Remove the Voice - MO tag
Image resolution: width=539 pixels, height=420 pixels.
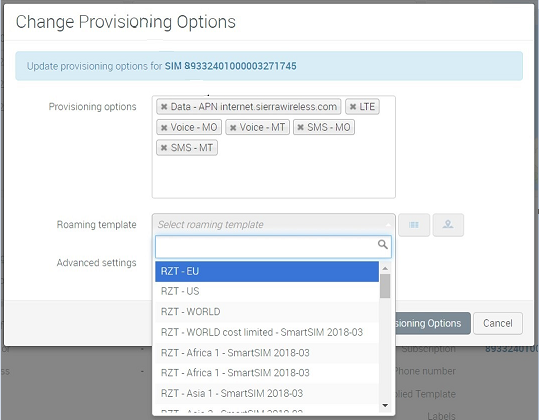[x=164, y=128]
